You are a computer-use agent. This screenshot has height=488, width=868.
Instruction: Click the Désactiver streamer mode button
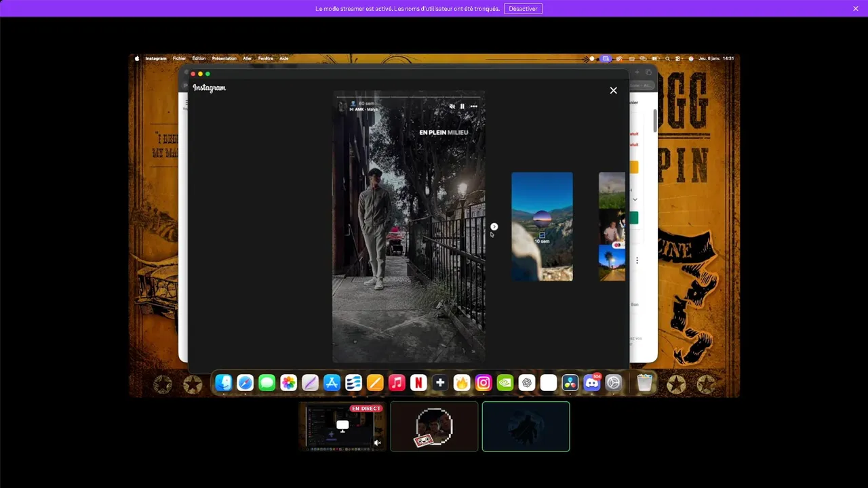pos(523,9)
